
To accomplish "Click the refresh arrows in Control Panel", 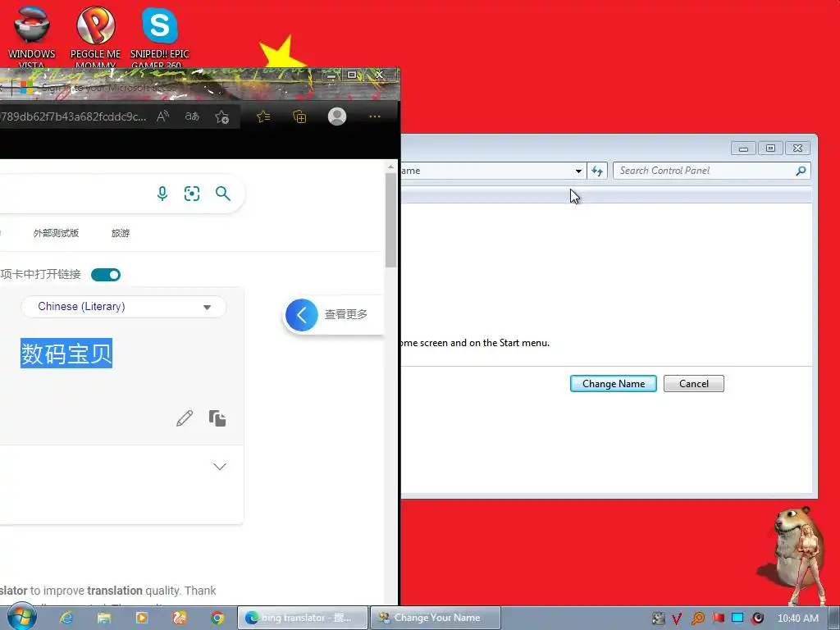I will pyautogui.click(x=597, y=171).
